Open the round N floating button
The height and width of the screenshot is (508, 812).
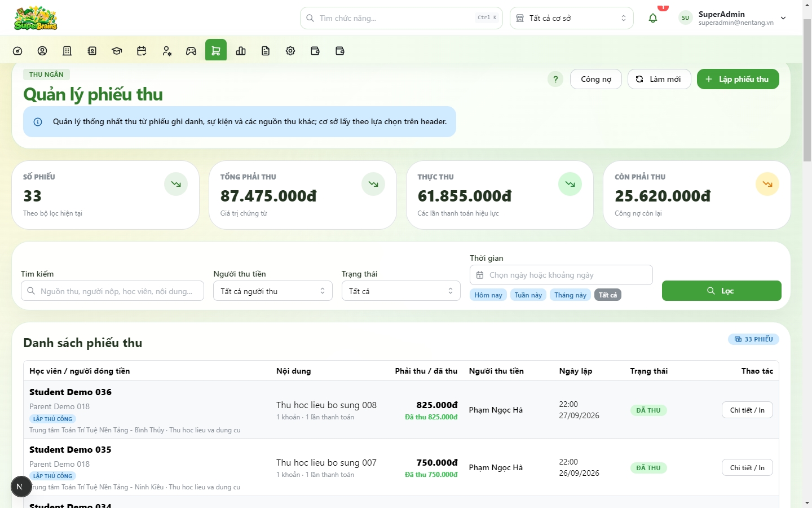pyautogui.click(x=21, y=486)
